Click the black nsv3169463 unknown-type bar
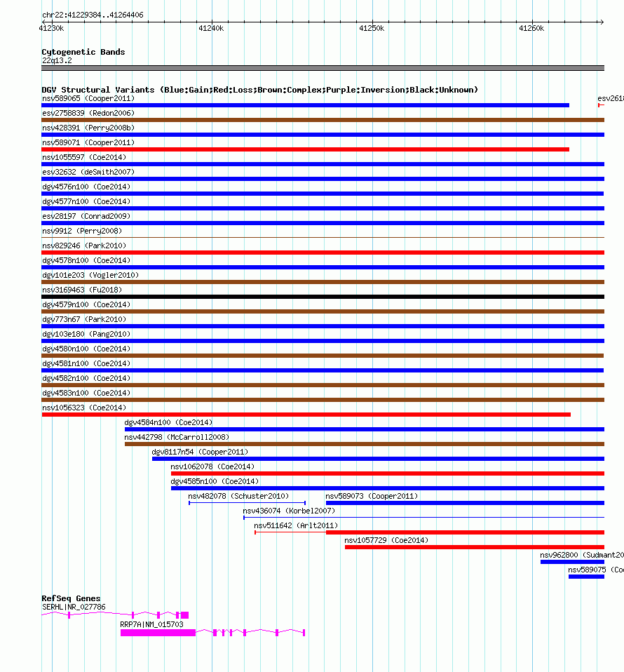The height and width of the screenshot is (672, 624). click(x=323, y=297)
